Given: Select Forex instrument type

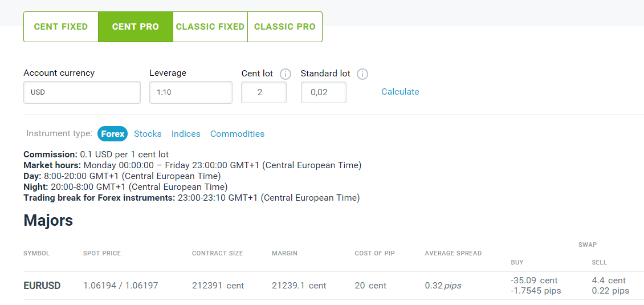Looking at the screenshot, I should (113, 134).
